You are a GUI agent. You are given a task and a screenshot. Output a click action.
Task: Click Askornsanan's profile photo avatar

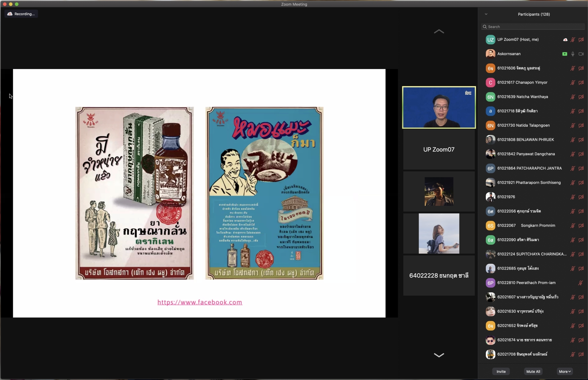coord(490,54)
